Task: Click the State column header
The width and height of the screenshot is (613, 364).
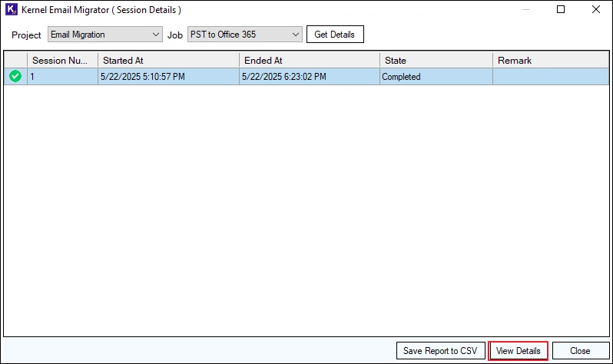Action: (436, 60)
